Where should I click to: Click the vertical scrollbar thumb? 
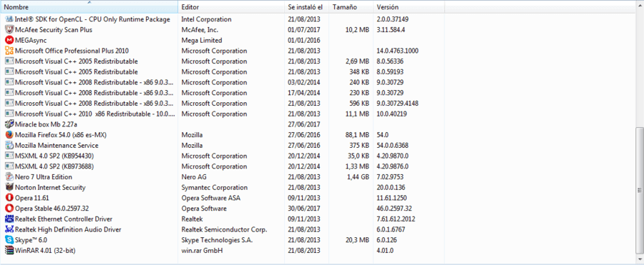tap(640, 190)
